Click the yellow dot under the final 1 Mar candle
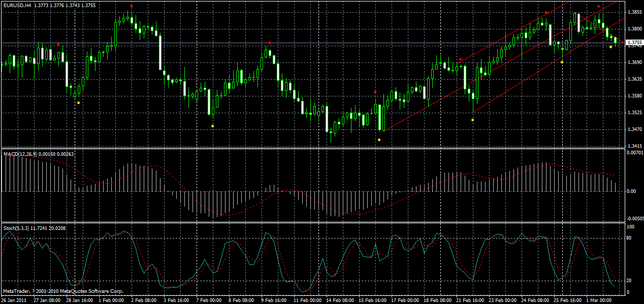The height and width of the screenshot is (304, 644). click(610, 47)
